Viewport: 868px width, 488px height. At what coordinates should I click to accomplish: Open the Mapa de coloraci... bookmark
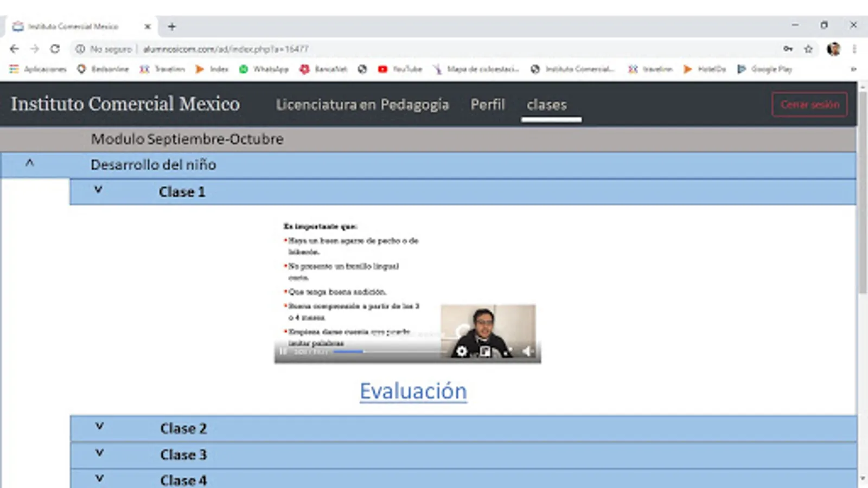click(476, 69)
